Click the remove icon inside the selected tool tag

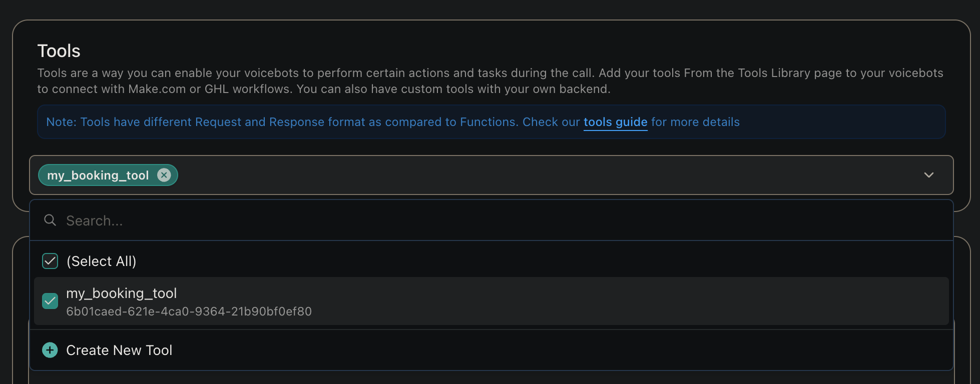pos(164,175)
